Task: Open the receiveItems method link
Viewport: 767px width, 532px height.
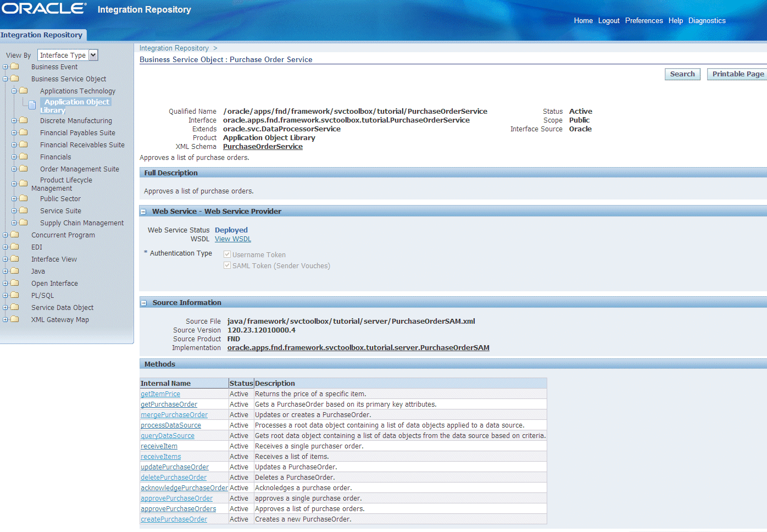Action: 160,457
